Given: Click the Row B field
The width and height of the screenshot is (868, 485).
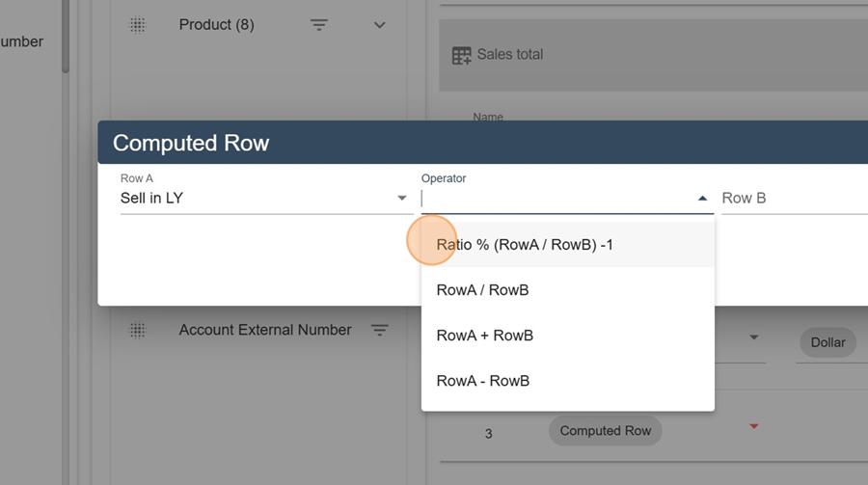Looking at the screenshot, I should pos(795,199).
